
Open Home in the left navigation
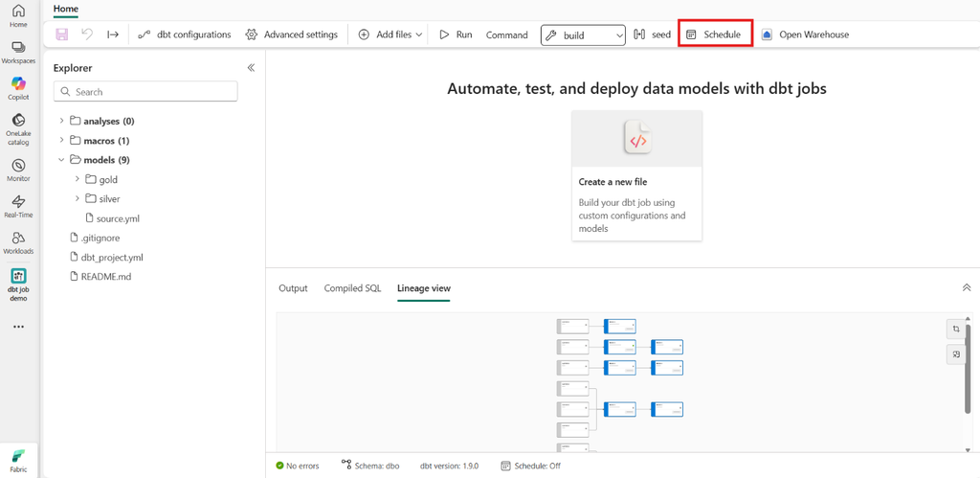(19, 15)
